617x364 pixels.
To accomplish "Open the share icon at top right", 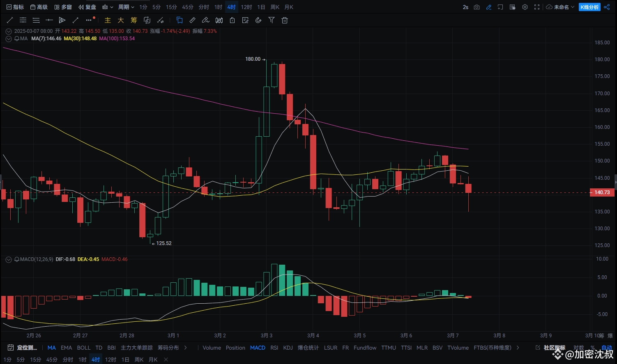I will pyautogui.click(x=607, y=7).
